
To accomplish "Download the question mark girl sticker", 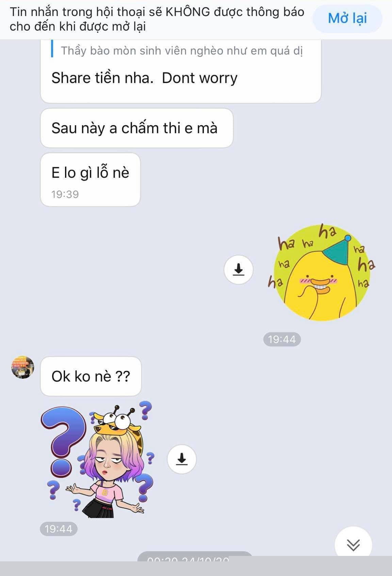I will tap(182, 459).
